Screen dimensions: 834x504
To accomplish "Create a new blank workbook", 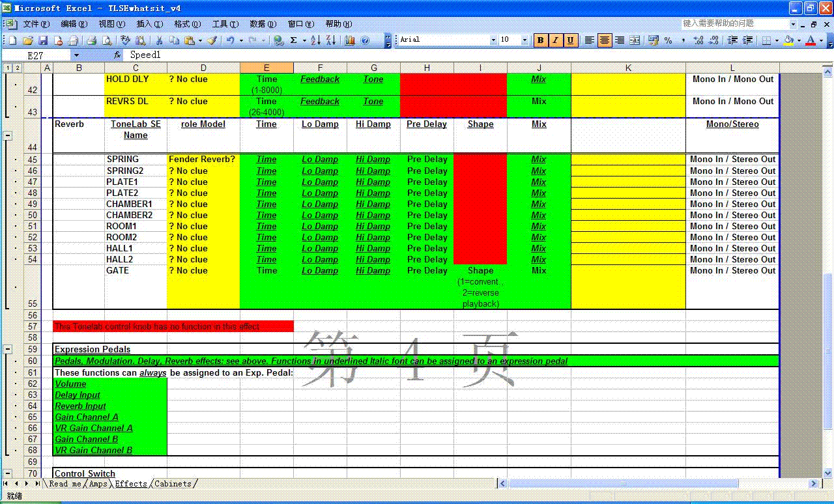I will pyautogui.click(x=14, y=40).
